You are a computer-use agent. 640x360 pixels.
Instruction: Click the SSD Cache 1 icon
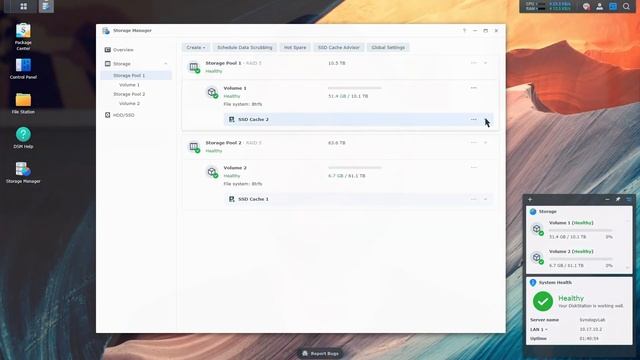231,199
